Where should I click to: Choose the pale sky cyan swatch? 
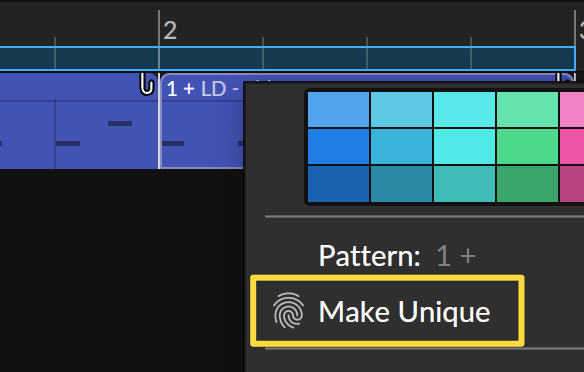point(402,109)
